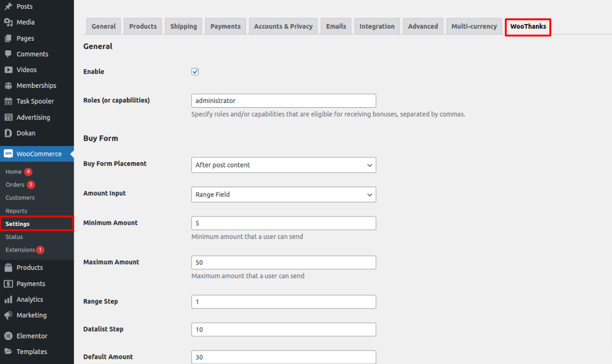Image resolution: width=612 pixels, height=364 pixels.
Task: Open the Elementor sidebar icon
Action: 7,335
